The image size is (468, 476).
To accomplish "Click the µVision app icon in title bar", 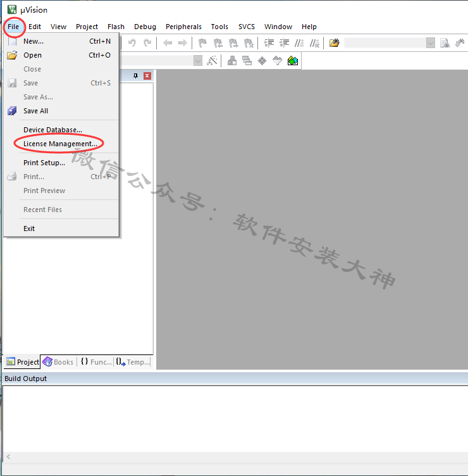I will (x=12, y=9).
